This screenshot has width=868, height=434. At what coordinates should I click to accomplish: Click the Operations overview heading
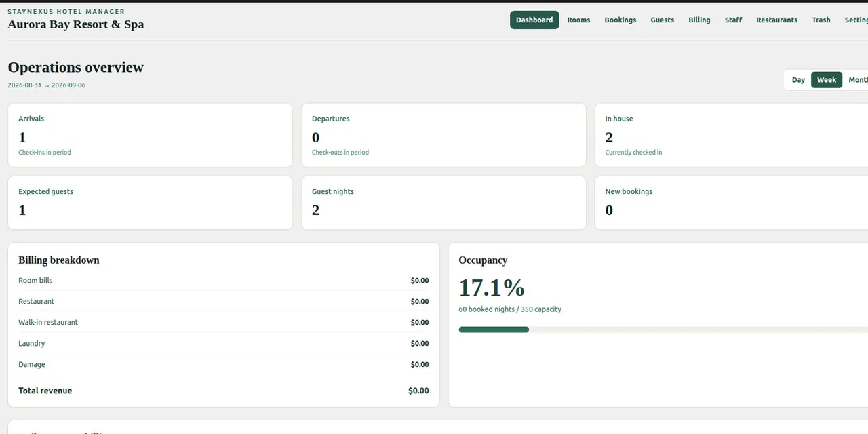click(76, 67)
